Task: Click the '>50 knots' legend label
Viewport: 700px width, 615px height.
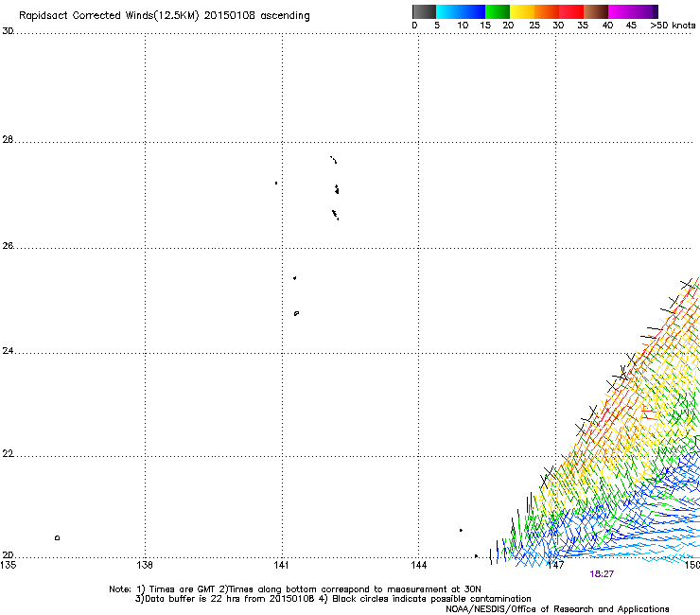Action: click(673, 26)
